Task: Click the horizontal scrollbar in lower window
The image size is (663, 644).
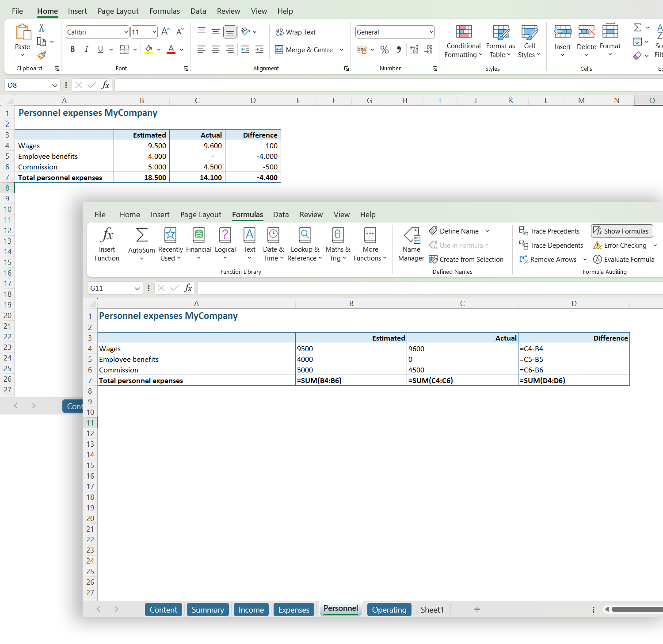Action: click(637, 609)
